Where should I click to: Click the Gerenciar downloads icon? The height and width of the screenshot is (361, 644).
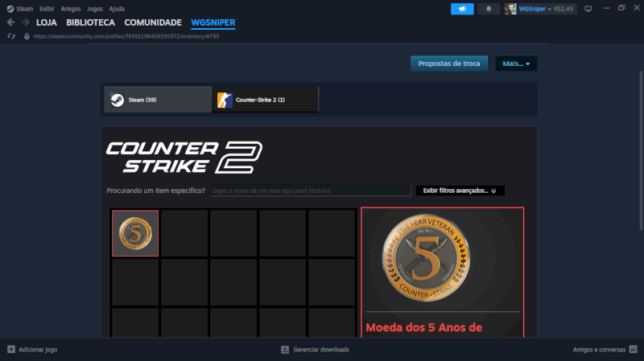tap(285, 350)
